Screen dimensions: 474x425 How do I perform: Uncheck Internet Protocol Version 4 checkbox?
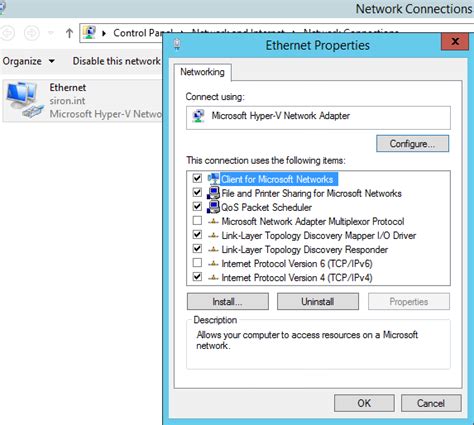(197, 277)
